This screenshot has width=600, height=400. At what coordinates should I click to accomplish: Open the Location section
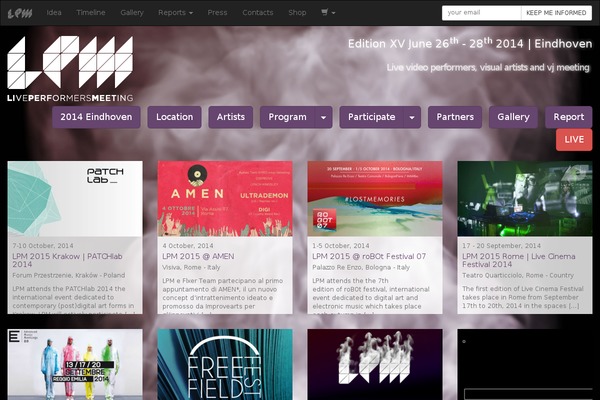[174, 117]
